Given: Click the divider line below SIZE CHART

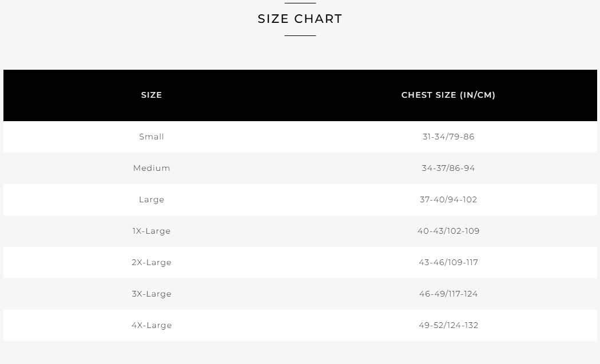Looking at the screenshot, I should (x=300, y=35).
